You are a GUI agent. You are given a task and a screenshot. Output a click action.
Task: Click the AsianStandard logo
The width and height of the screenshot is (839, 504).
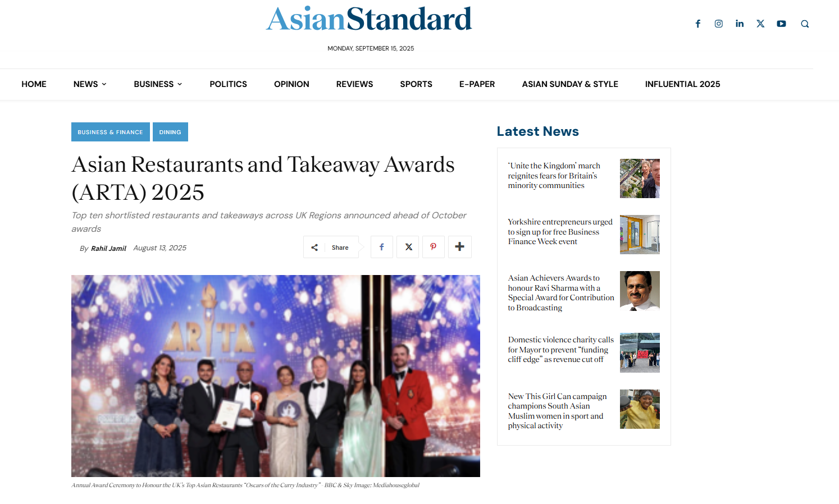pyautogui.click(x=369, y=19)
